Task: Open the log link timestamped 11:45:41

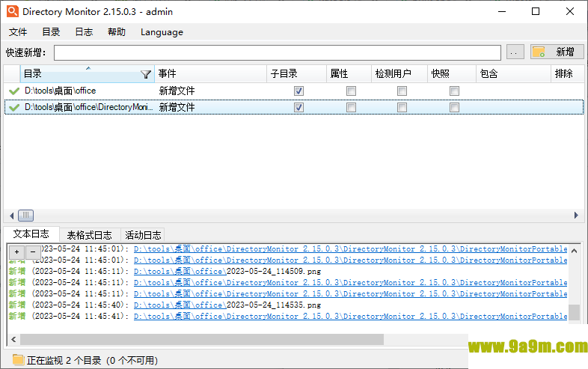Action: pos(350,317)
